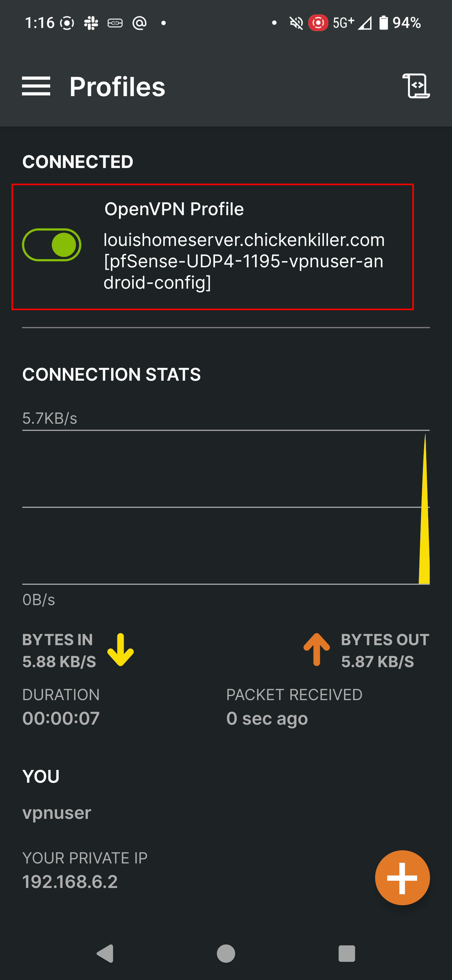Viewport: 452px width, 980px height.
Task: Tap the orange Bytes Out up arrow
Action: pyautogui.click(x=316, y=650)
